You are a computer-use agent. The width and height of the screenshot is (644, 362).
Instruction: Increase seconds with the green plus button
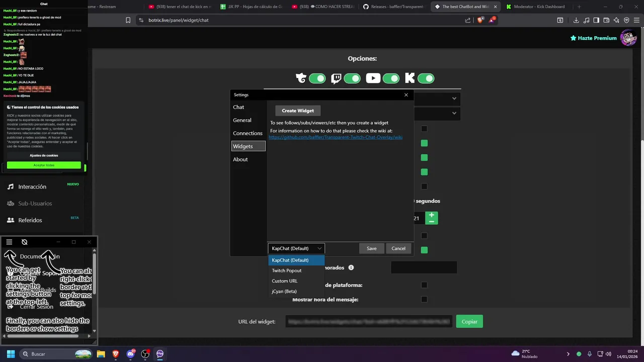(x=431, y=215)
